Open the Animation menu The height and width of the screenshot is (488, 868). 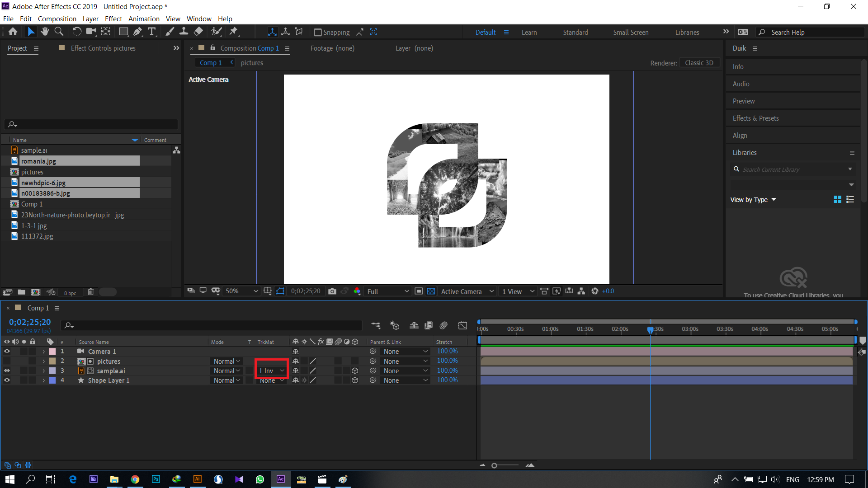click(144, 19)
